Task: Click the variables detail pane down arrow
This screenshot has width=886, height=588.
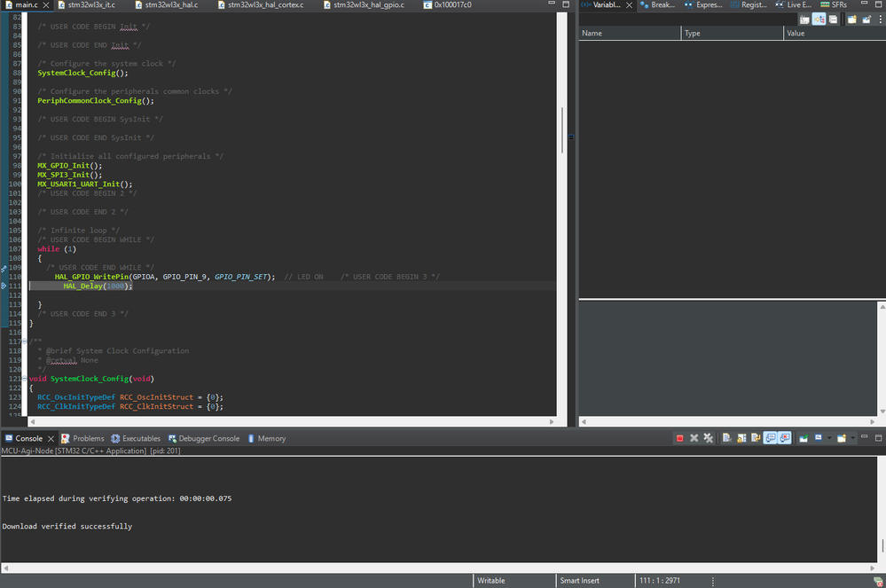Action: click(882, 412)
